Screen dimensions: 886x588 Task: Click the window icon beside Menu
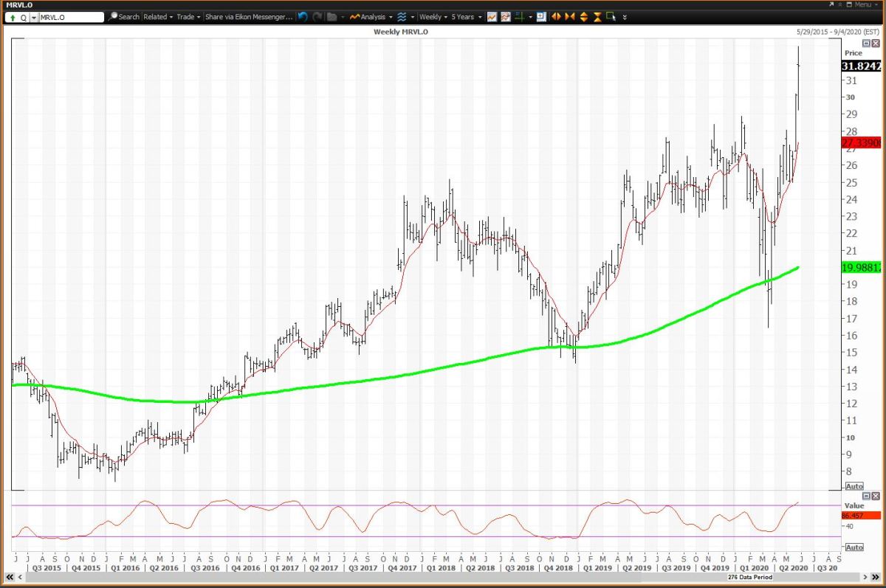click(x=849, y=4)
